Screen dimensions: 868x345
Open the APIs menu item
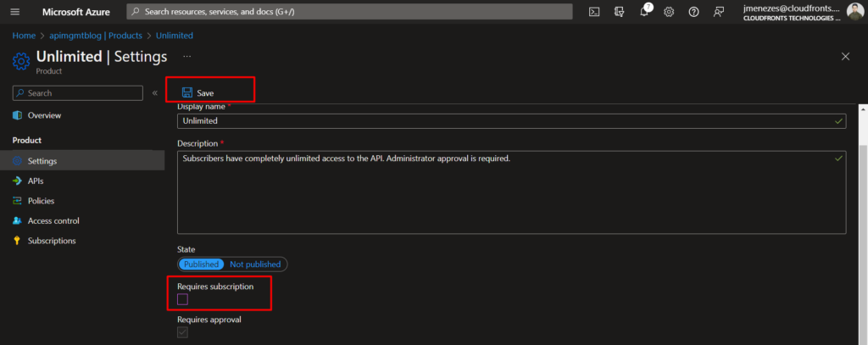pos(36,181)
